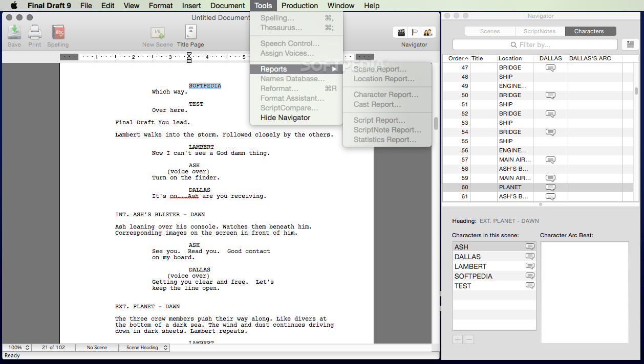Image resolution: width=644 pixels, height=364 pixels.
Task: Click the dialogue bubble icon in row 47
Action: 550,67
